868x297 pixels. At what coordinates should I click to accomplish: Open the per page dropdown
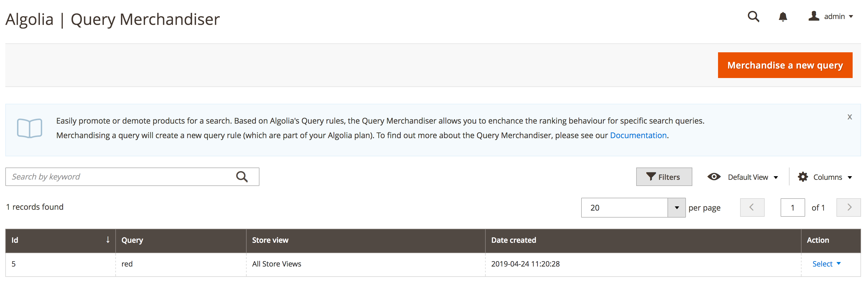point(676,208)
